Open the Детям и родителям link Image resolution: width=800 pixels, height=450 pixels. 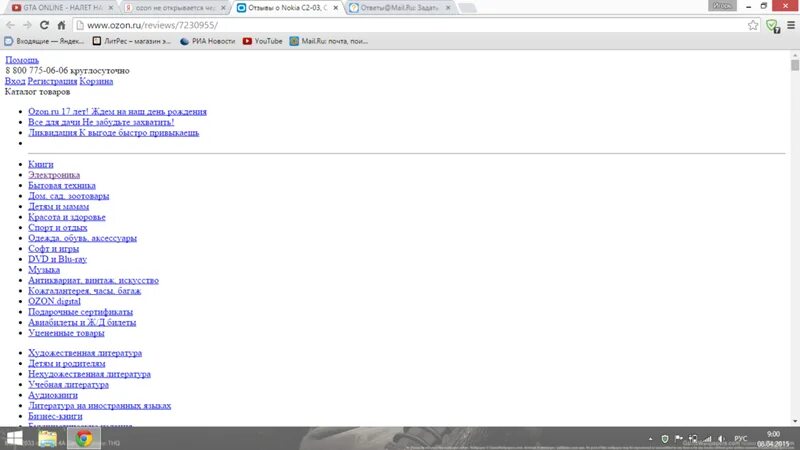[x=67, y=364]
